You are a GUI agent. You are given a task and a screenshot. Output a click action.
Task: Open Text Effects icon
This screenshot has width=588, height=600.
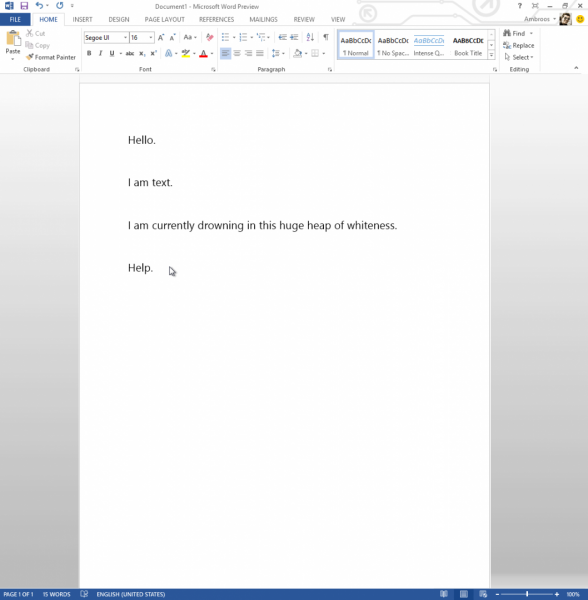point(168,53)
